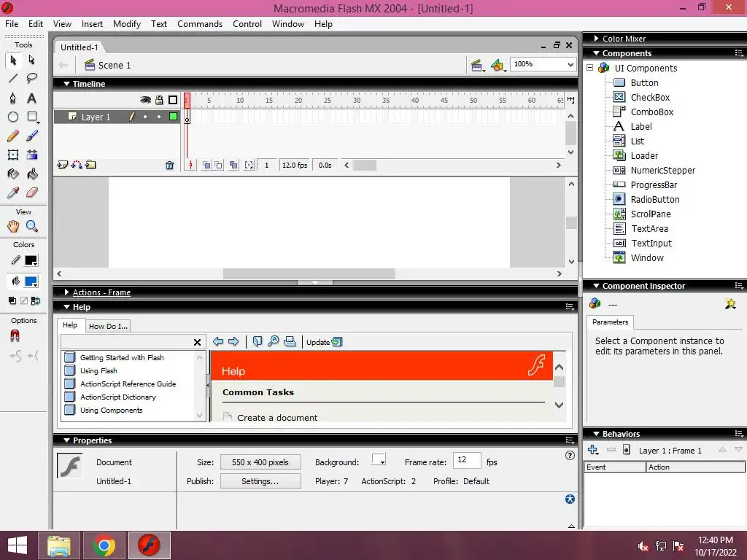Viewport: 747px width, 560px height.
Task: Select the Parameters tab
Action: [611, 322]
